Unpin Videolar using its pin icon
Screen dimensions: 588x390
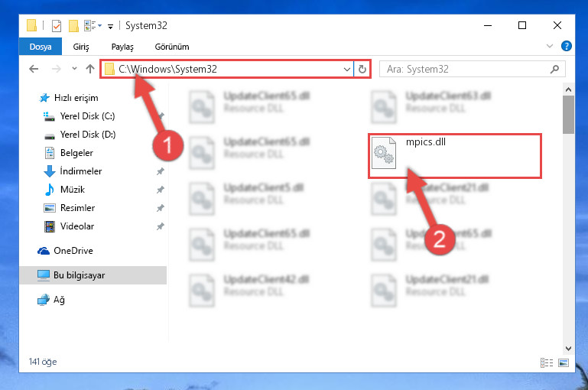pos(160,226)
